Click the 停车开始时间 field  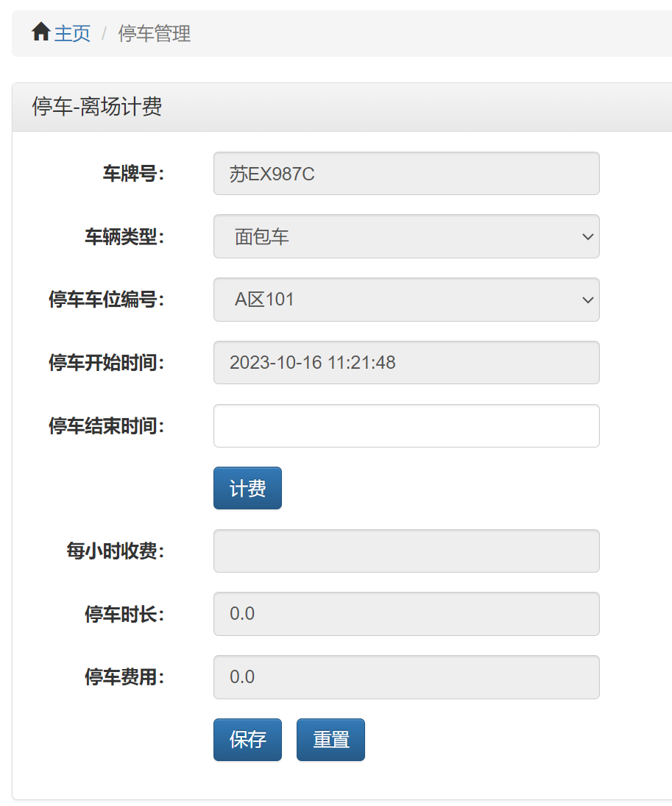[x=405, y=362]
